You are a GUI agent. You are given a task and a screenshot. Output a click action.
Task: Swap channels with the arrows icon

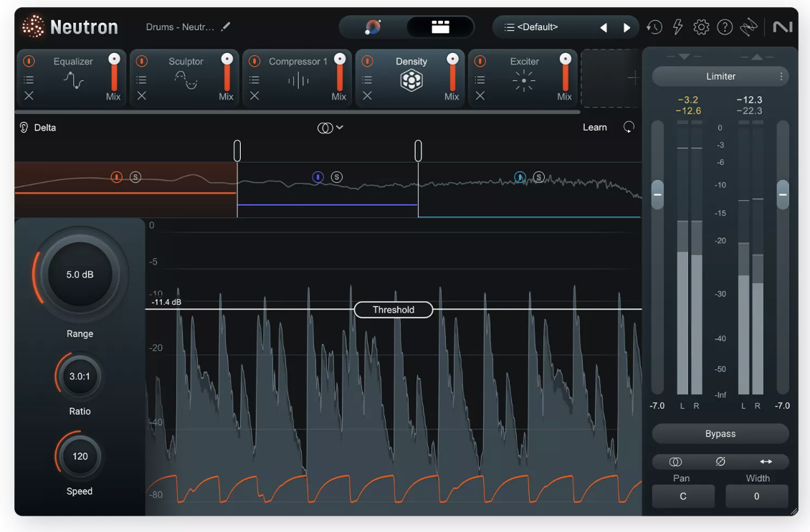point(766,462)
